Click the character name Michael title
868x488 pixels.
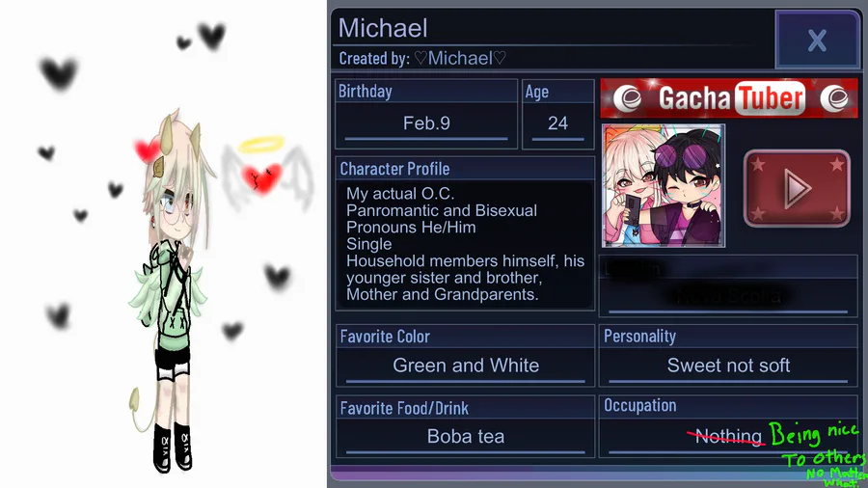[x=383, y=28]
